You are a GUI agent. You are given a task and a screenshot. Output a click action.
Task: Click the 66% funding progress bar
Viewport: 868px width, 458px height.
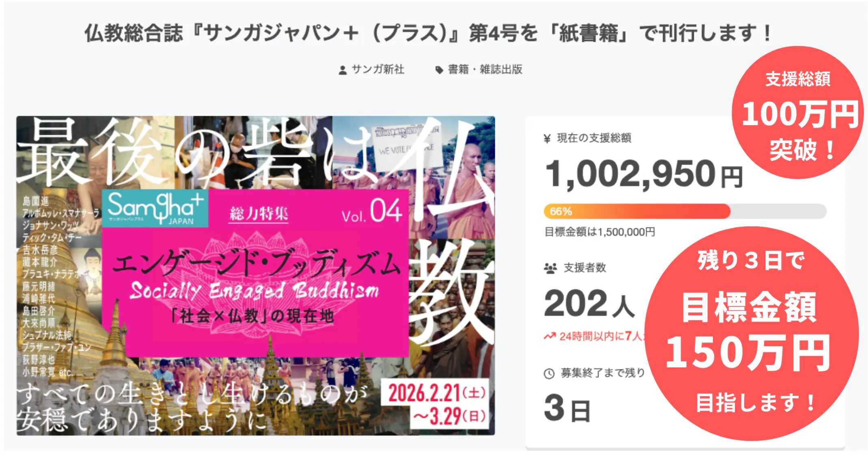point(685,211)
